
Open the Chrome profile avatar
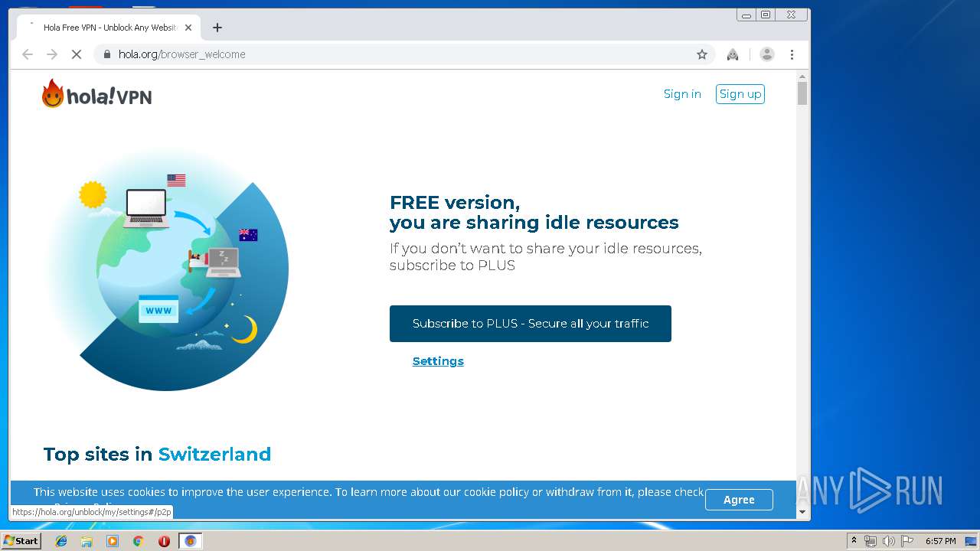coord(766,54)
